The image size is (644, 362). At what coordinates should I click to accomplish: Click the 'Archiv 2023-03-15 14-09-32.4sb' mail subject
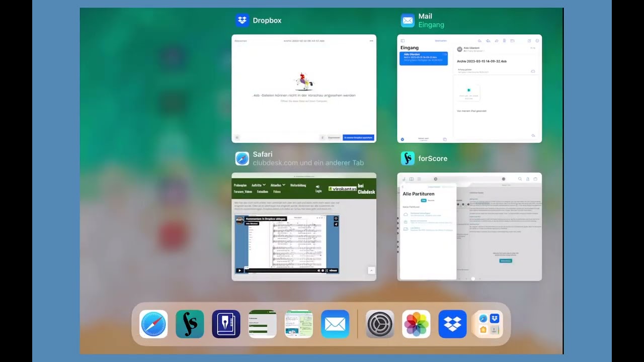(481, 61)
